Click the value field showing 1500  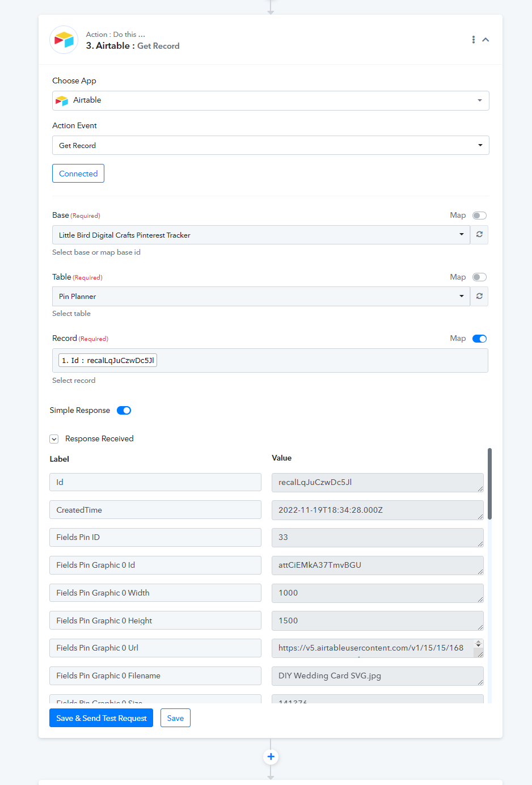(x=378, y=621)
